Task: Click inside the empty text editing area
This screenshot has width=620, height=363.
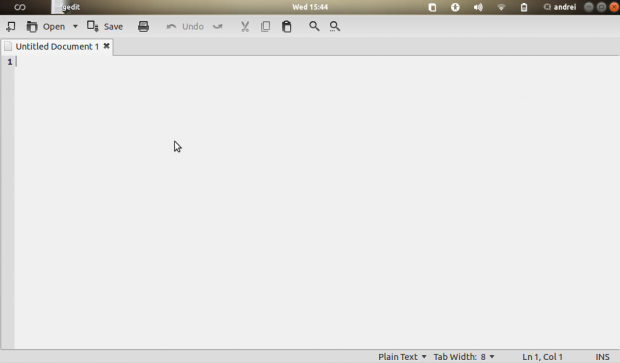Action: (x=316, y=202)
